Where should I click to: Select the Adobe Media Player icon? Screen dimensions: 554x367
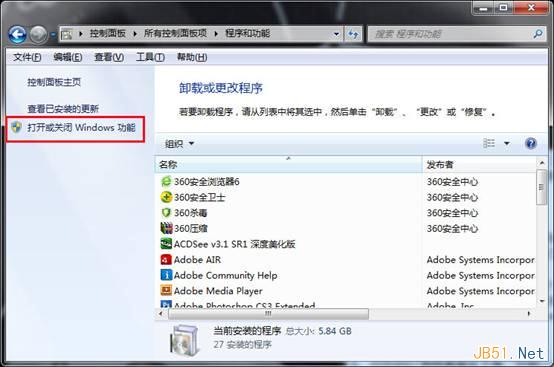point(166,290)
